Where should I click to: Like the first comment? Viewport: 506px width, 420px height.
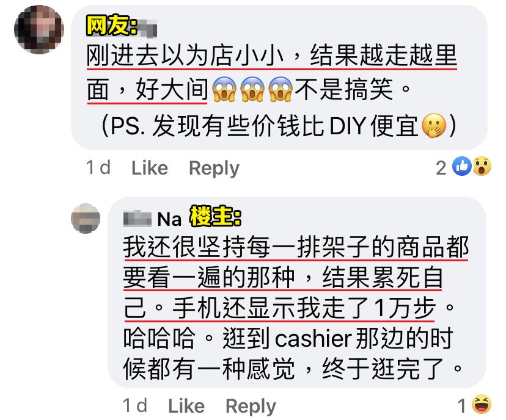point(150,168)
